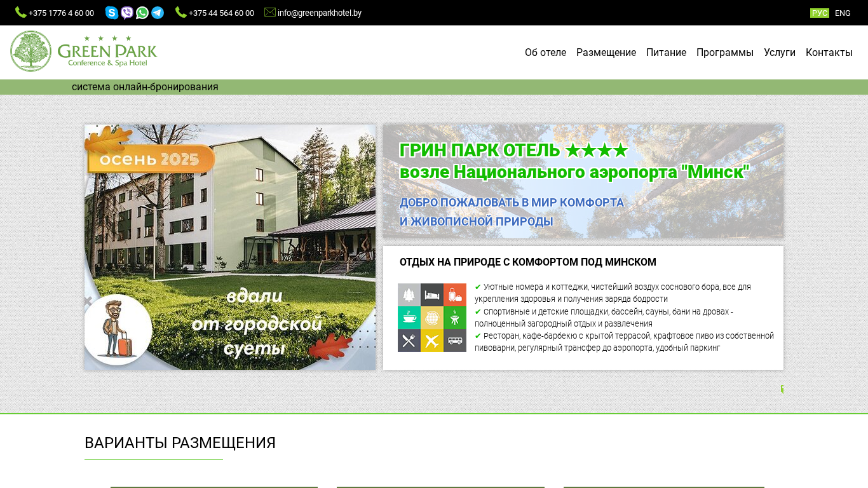Image resolution: width=868 pixels, height=488 pixels.
Task: Open the Программы menu
Action: (725, 53)
